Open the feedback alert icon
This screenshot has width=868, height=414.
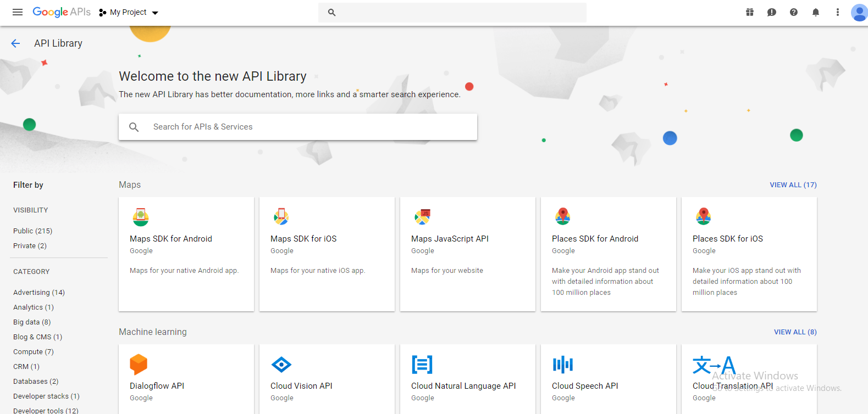point(772,12)
